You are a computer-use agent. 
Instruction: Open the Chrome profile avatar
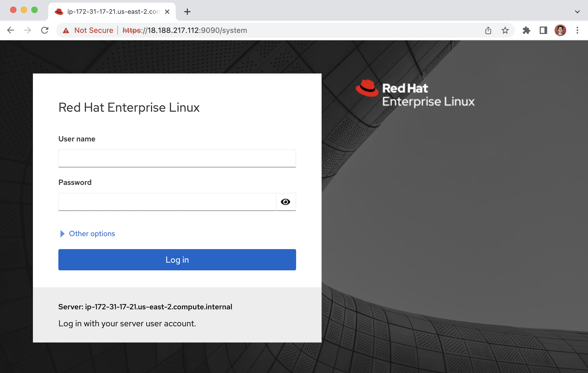(560, 30)
